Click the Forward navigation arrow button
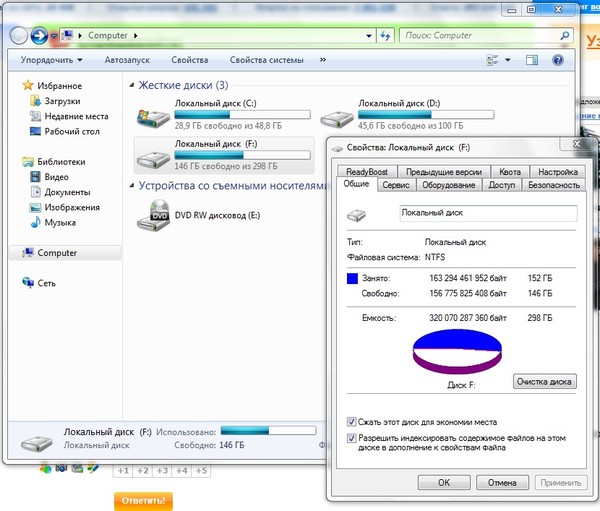The height and width of the screenshot is (511, 600). pyautogui.click(x=39, y=36)
